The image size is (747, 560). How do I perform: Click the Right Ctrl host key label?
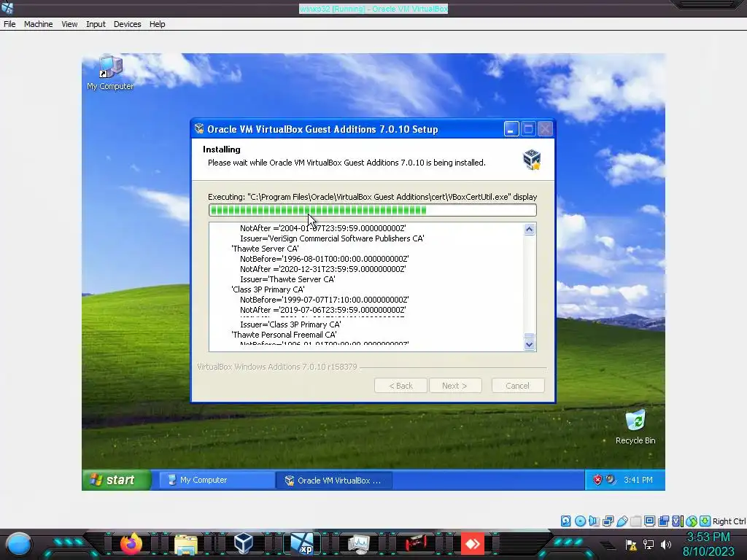coord(729,521)
